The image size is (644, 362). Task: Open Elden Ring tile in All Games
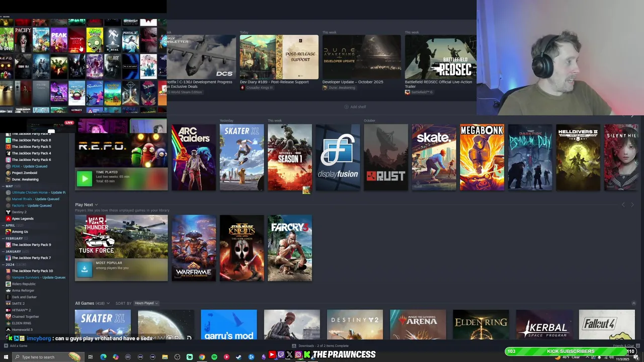(x=480, y=325)
